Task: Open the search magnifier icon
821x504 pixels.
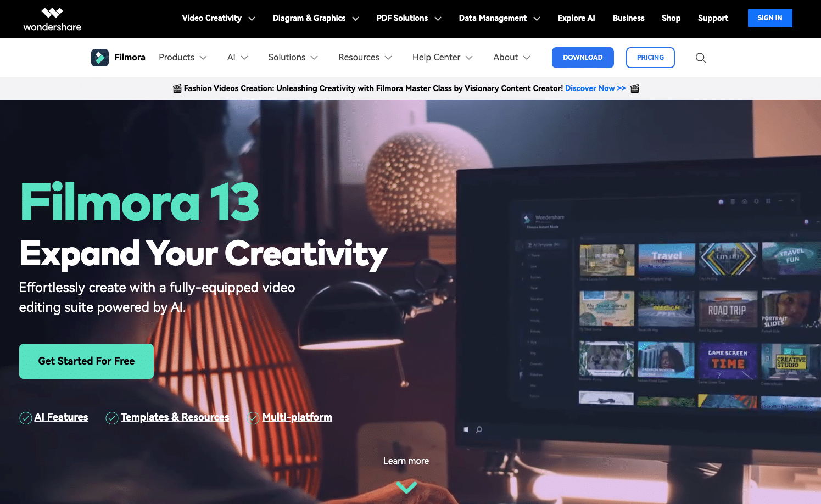Action: [x=700, y=58]
